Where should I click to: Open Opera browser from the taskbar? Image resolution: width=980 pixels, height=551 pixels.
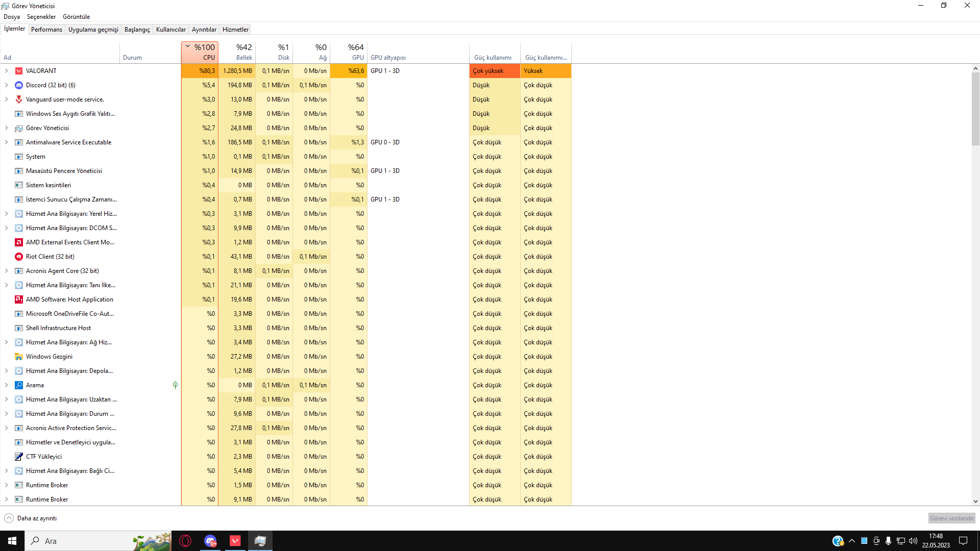tap(185, 541)
